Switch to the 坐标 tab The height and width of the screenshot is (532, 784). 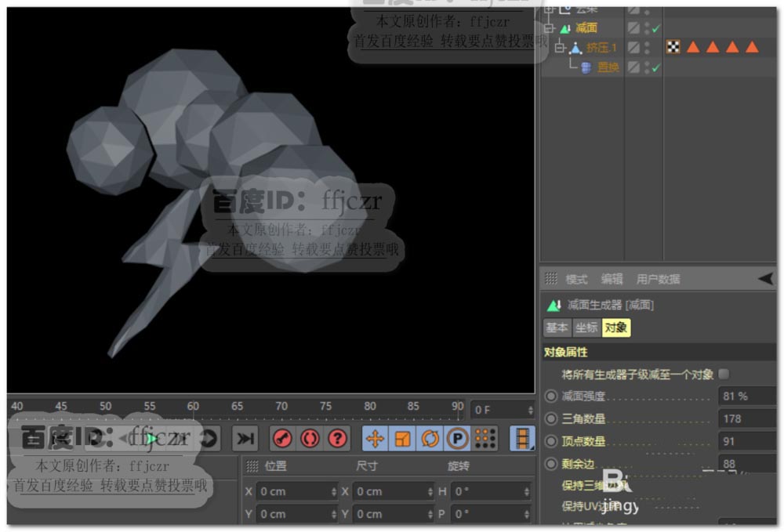point(586,328)
